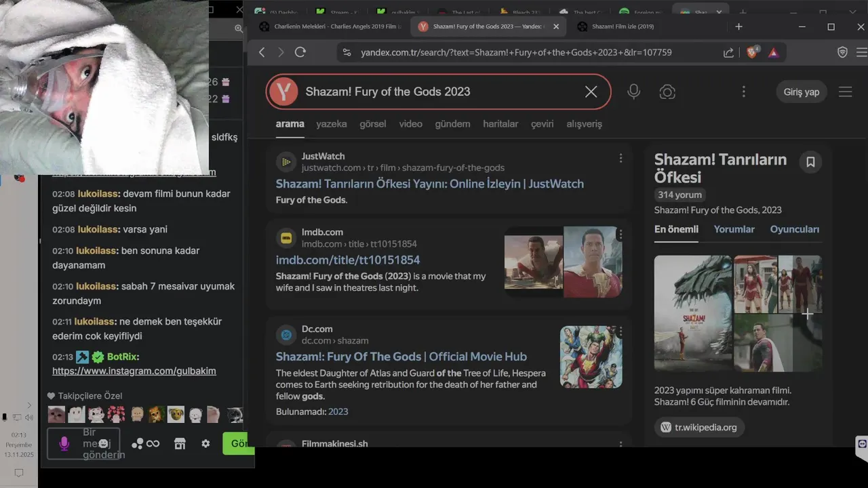Open site settings icon in address bar
868x488 pixels.
coord(347,52)
